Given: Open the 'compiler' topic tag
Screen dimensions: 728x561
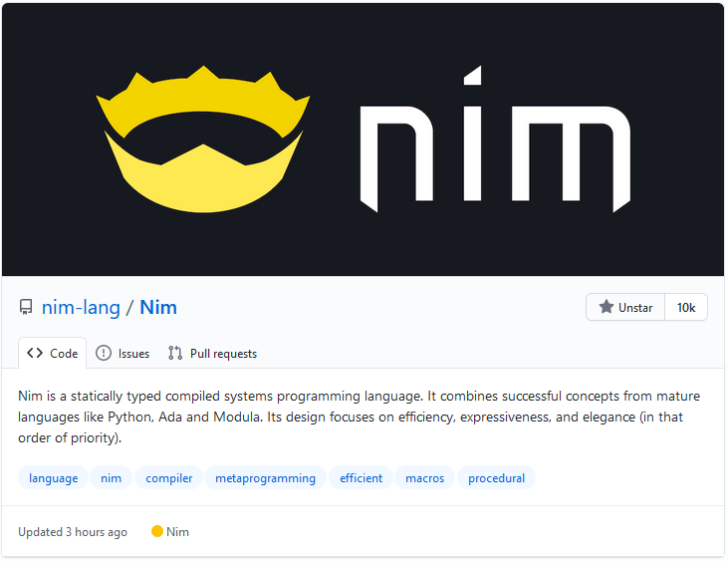Looking at the screenshot, I should pos(168,478).
